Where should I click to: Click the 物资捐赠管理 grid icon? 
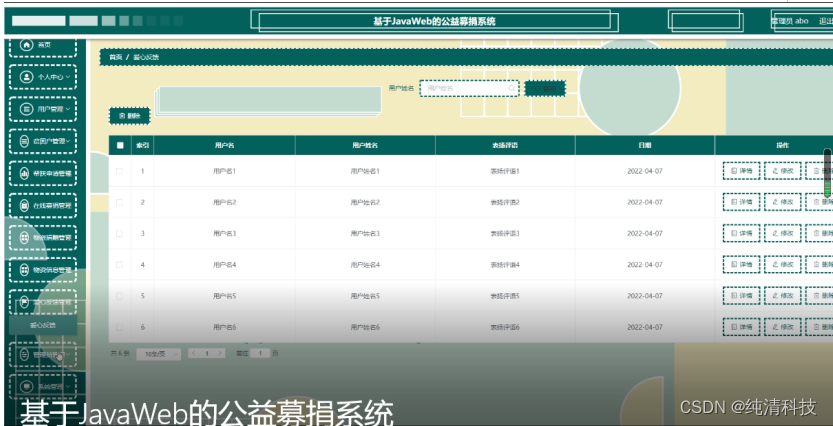pos(24,238)
